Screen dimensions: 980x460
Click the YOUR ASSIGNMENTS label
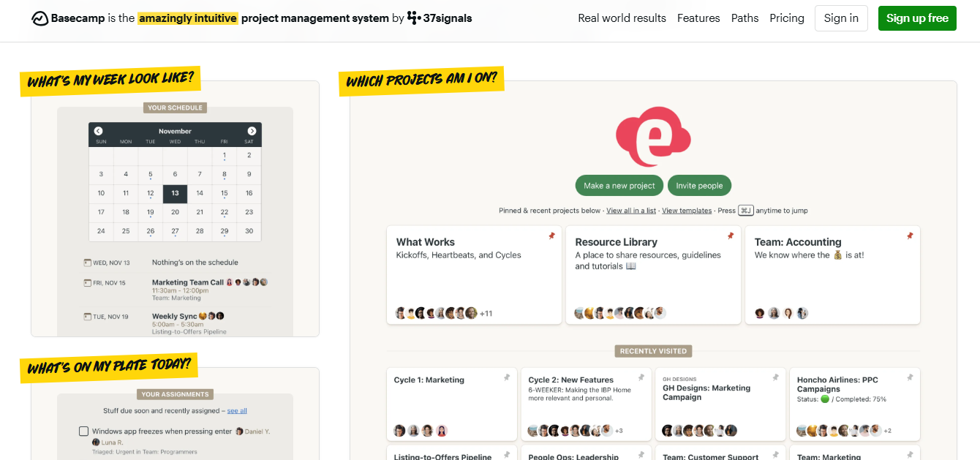pos(175,394)
